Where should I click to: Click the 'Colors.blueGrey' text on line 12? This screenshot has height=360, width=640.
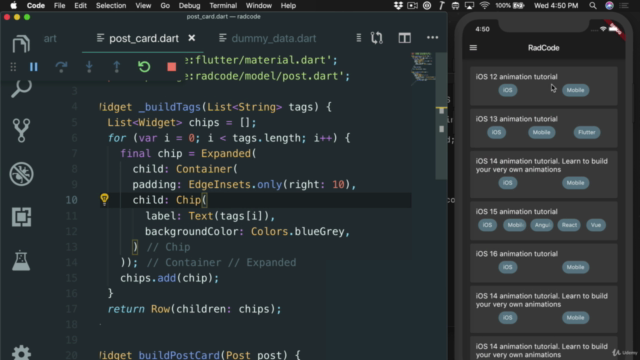298,231
